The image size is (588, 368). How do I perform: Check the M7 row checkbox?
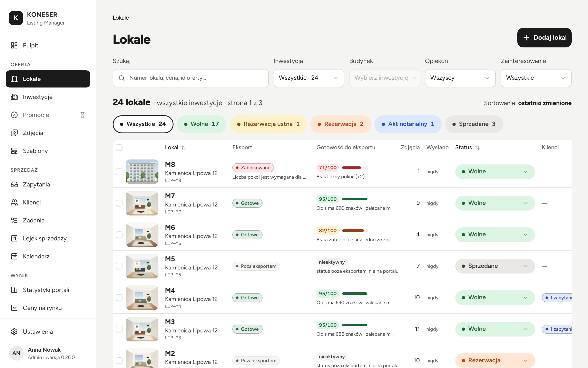point(119,203)
